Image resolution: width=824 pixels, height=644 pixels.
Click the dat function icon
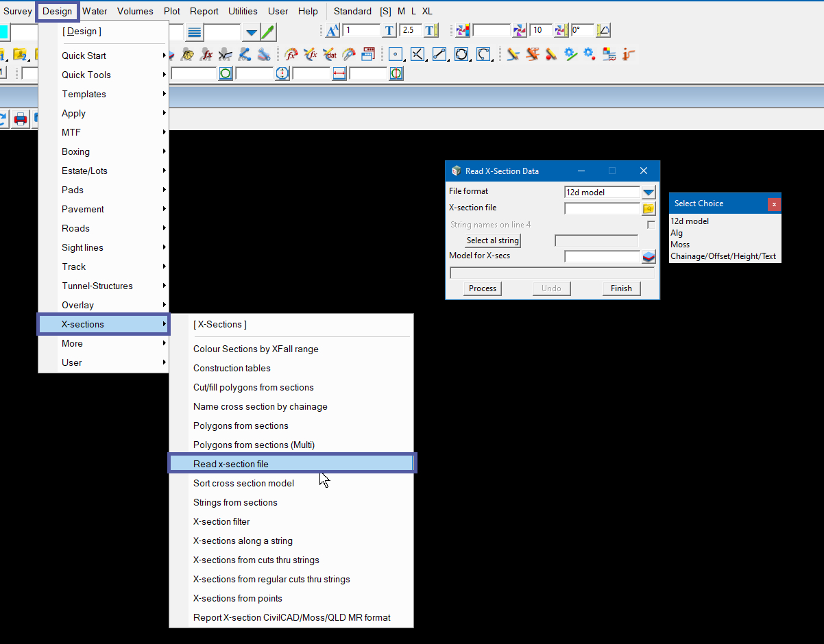click(x=330, y=54)
